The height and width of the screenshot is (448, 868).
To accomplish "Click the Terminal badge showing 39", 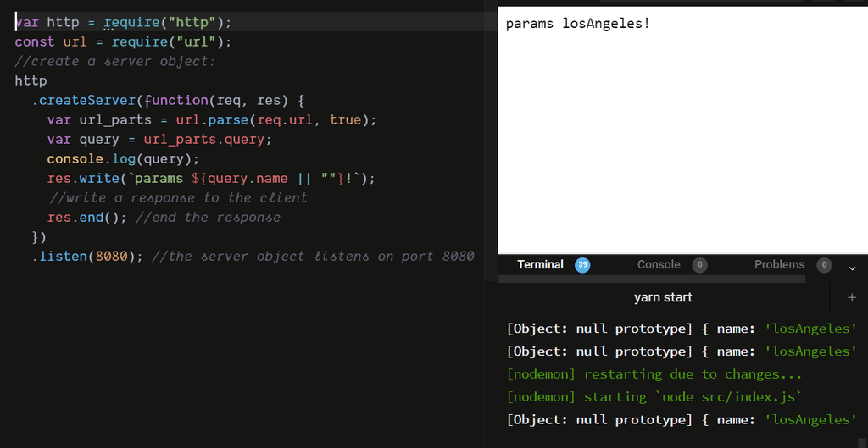I will pyautogui.click(x=582, y=265).
